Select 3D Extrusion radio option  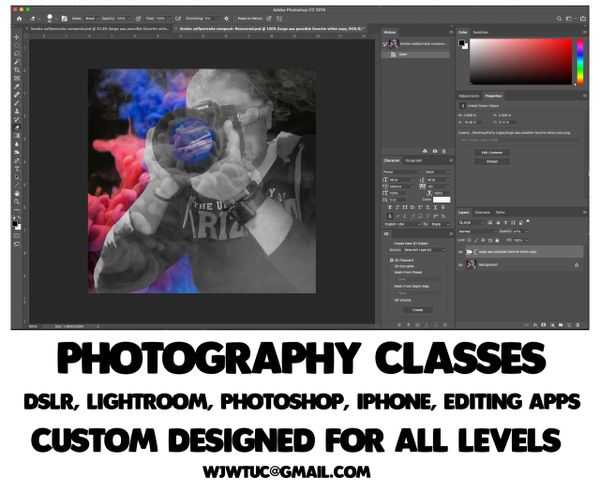coord(391,266)
